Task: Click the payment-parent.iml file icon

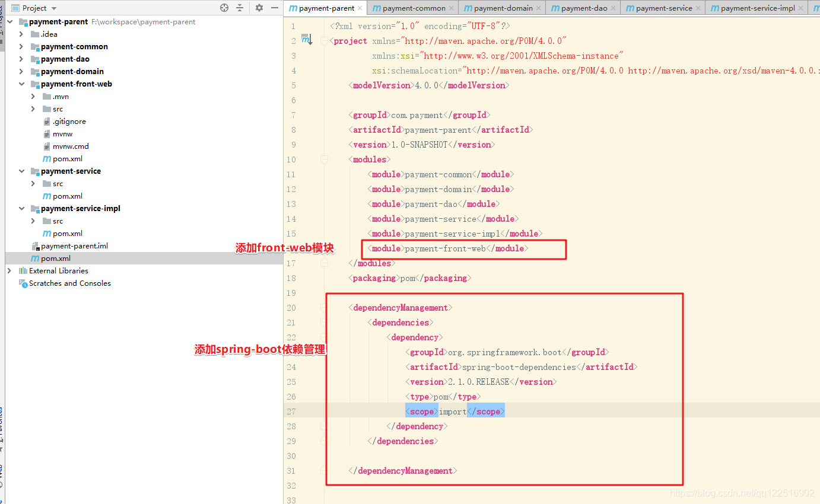Action: (35, 246)
